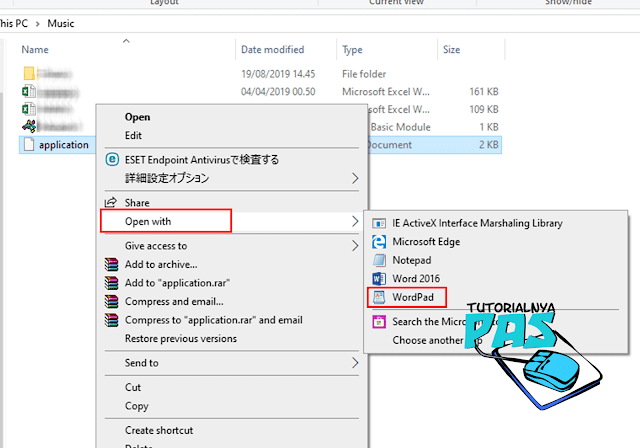640x448 pixels.
Task: Click the 161 KB size cell
Action: [484, 92]
